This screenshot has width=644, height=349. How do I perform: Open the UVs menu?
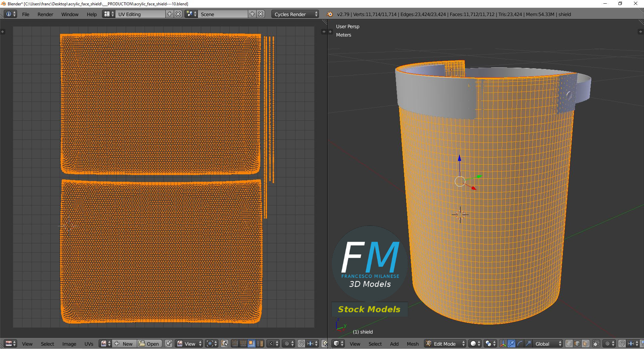click(x=89, y=344)
